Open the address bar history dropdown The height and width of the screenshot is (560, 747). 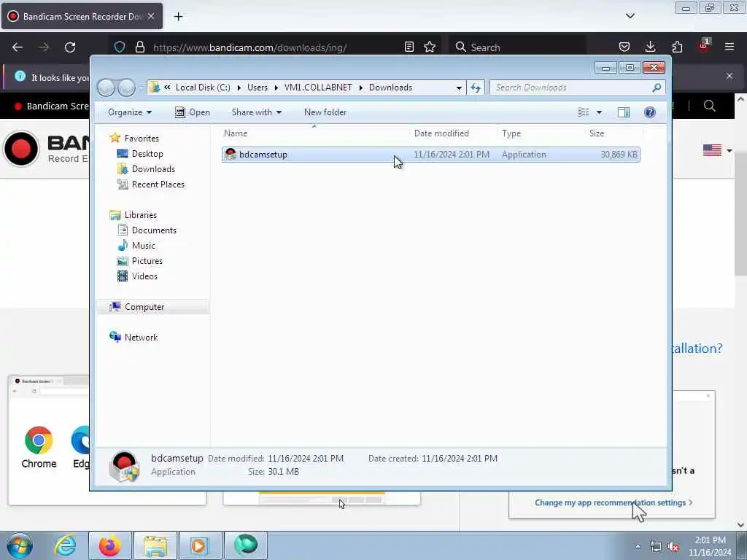point(459,87)
